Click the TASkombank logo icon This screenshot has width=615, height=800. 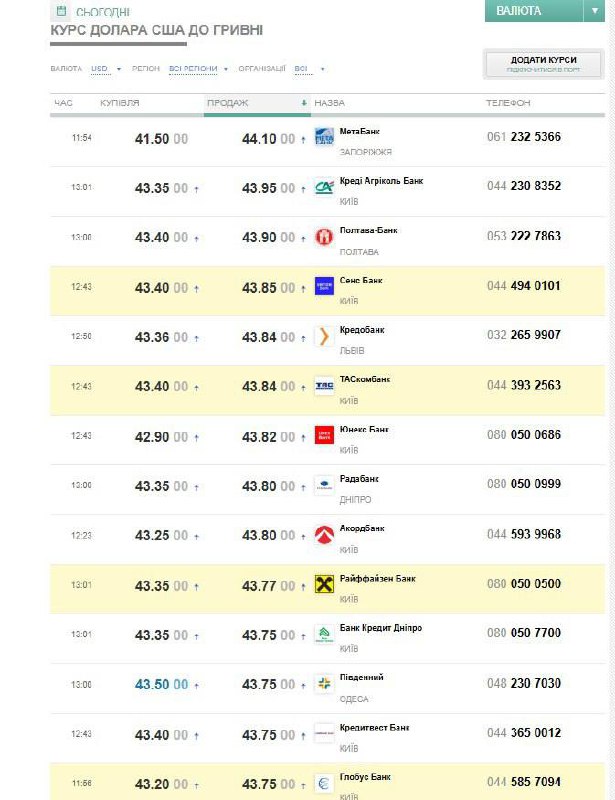point(324,386)
